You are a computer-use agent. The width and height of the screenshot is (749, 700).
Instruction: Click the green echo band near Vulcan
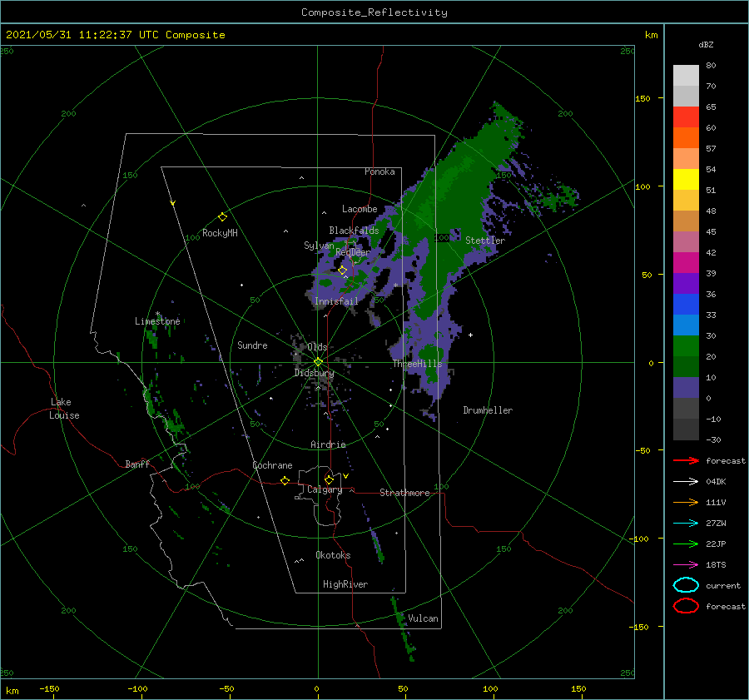(x=402, y=627)
